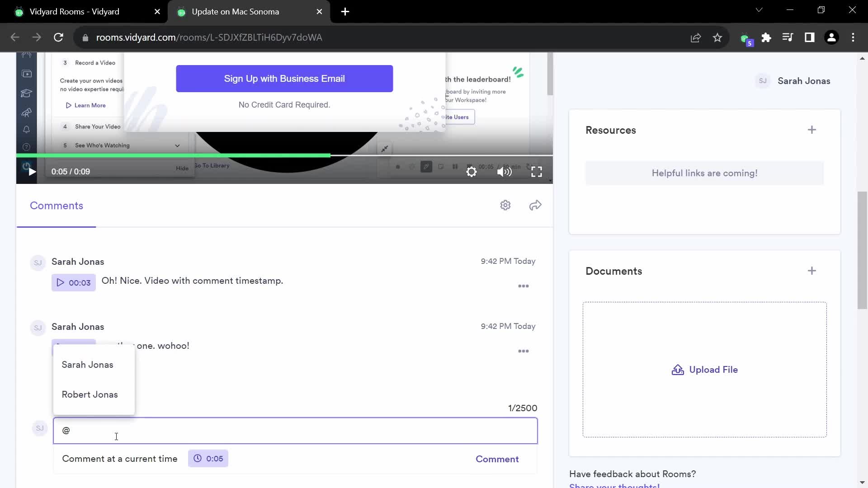Expand the See Who's Watching section
Viewport: 868px width, 488px height.
click(x=177, y=145)
